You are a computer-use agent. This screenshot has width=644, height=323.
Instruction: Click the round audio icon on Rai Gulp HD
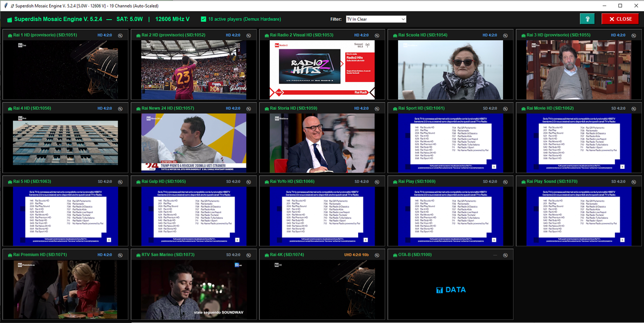click(249, 181)
